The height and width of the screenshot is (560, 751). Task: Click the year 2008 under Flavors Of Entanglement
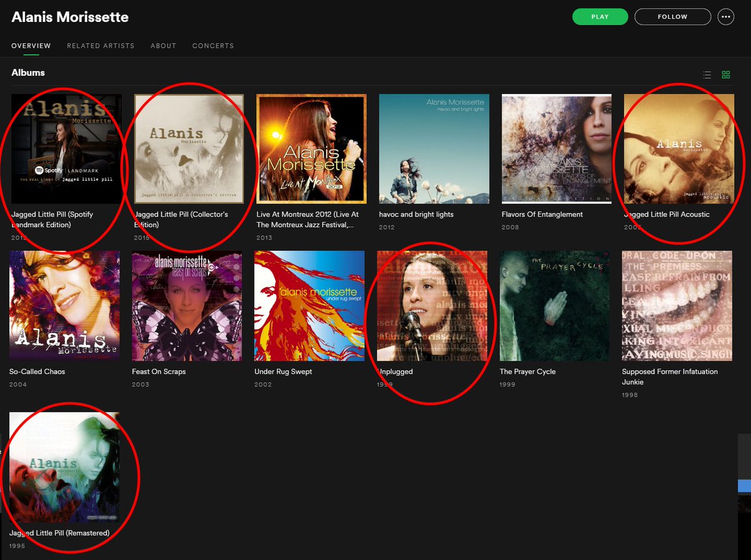(x=510, y=227)
